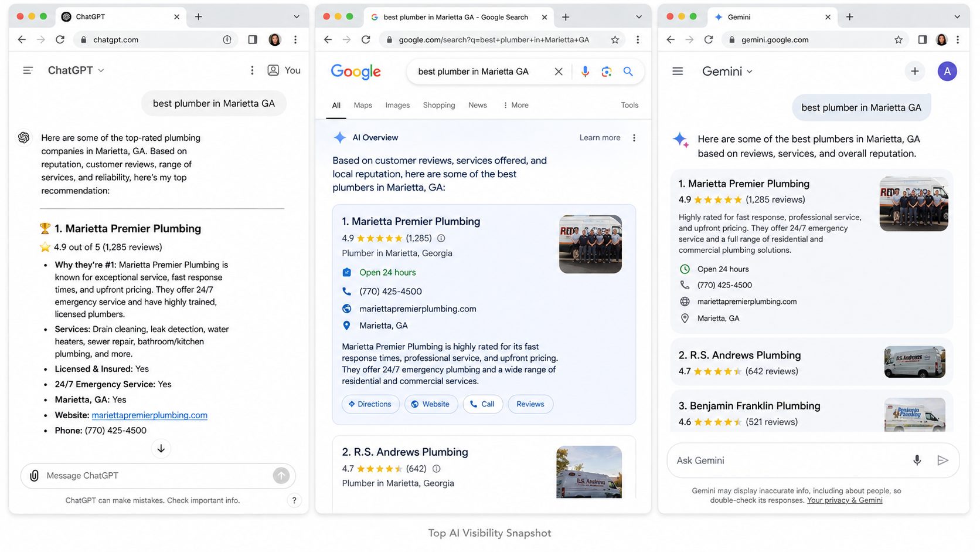Switch to Shopping search tab
Image resolution: width=980 pixels, height=552 pixels.
439,106
